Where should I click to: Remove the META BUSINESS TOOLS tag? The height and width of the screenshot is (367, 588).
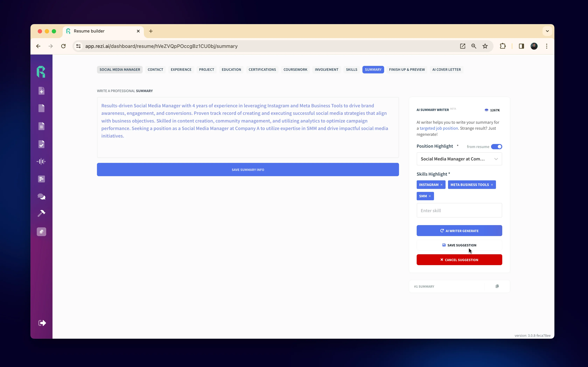coord(492,184)
